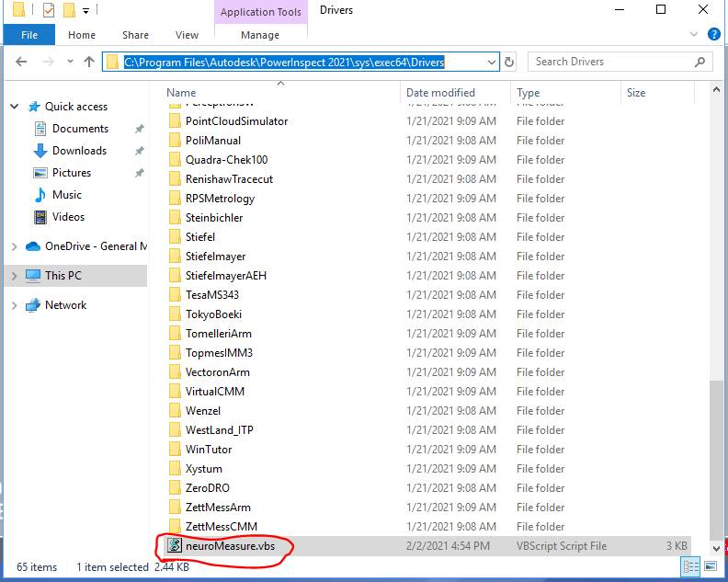The height and width of the screenshot is (582, 728).
Task: Select the neuroMeasure.vbs script file icon
Action: tap(175, 545)
